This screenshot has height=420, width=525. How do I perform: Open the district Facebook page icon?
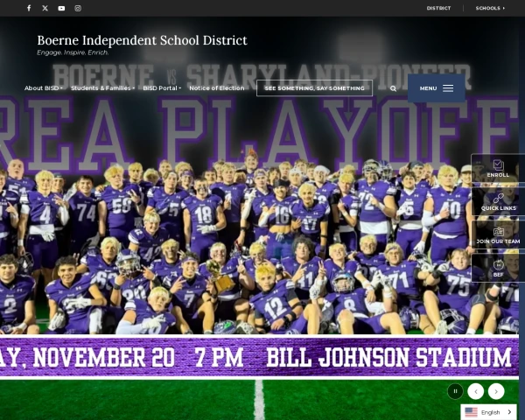pos(29,8)
